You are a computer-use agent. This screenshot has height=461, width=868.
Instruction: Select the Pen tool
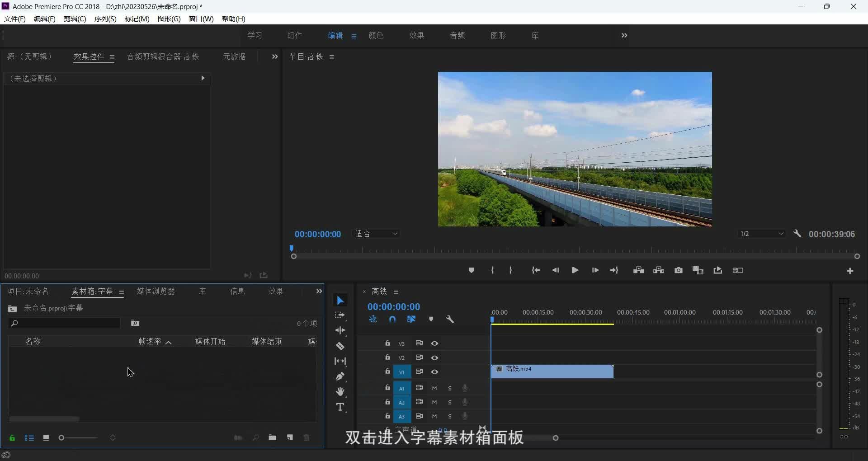340,376
